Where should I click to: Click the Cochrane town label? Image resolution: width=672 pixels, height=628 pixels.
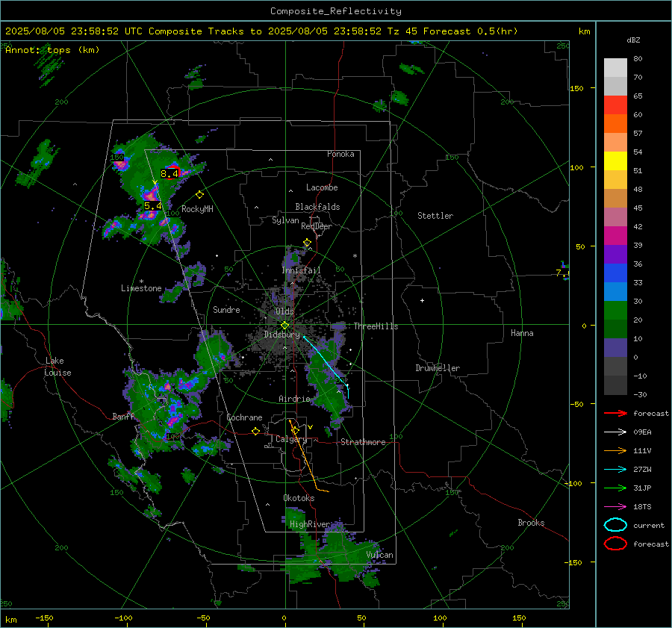244,417
